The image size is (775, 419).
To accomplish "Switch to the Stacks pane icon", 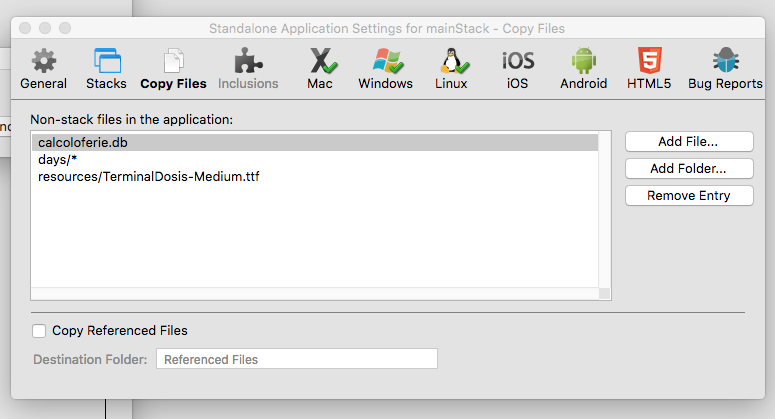I will click(106, 61).
